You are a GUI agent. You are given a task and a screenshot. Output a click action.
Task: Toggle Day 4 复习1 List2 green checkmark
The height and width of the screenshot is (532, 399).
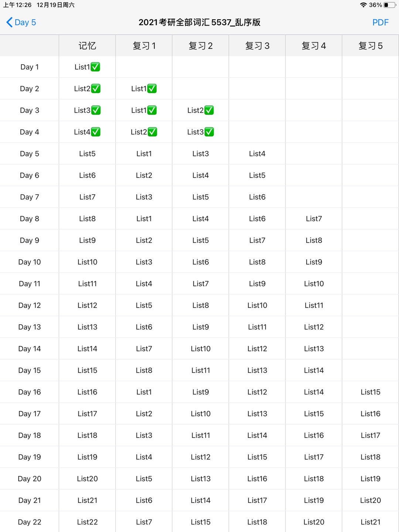coord(152,132)
